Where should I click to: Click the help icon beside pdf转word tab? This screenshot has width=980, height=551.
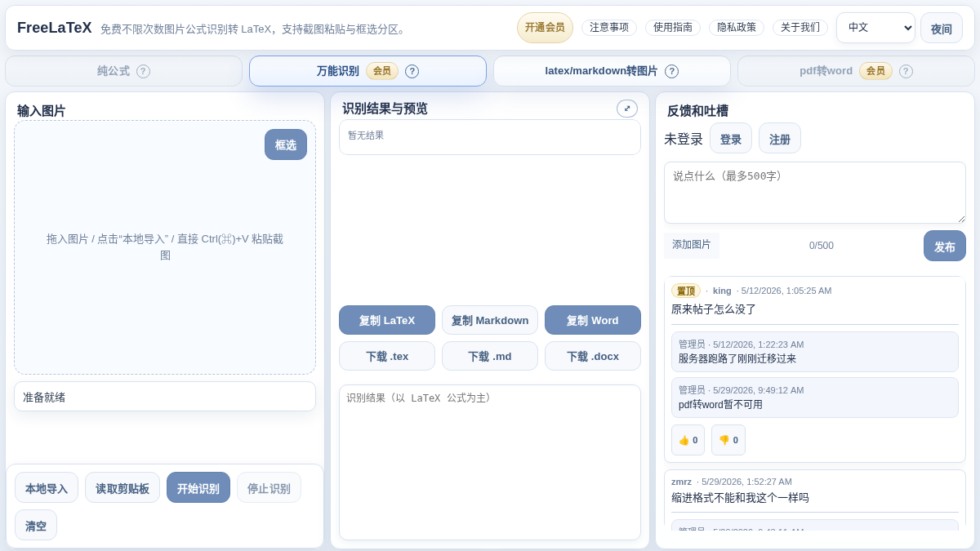click(x=906, y=71)
